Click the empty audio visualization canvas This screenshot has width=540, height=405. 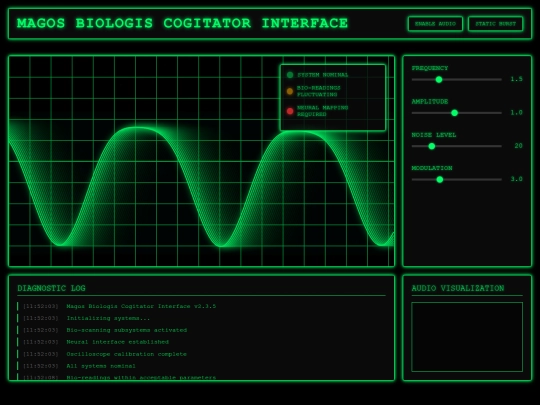[467, 337]
